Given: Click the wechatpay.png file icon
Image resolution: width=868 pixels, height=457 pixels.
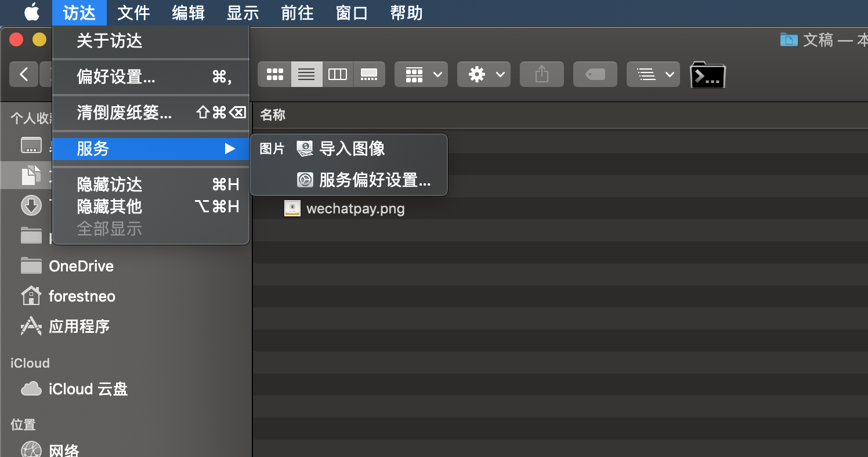Looking at the screenshot, I should click(292, 208).
